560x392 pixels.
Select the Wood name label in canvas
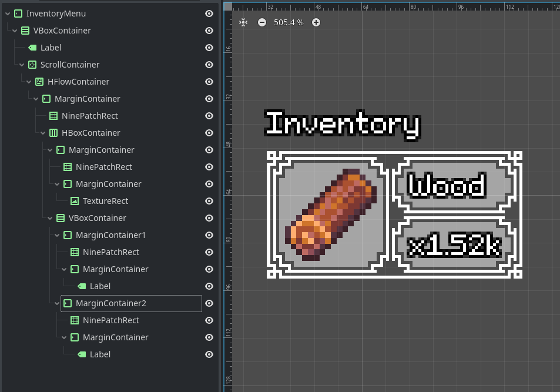click(447, 185)
